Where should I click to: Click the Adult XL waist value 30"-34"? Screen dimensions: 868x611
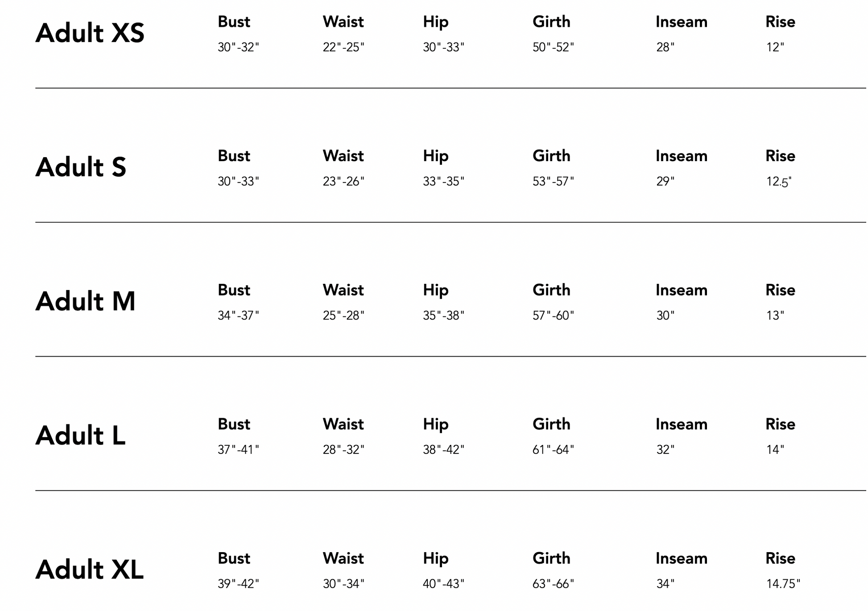pos(343,584)
